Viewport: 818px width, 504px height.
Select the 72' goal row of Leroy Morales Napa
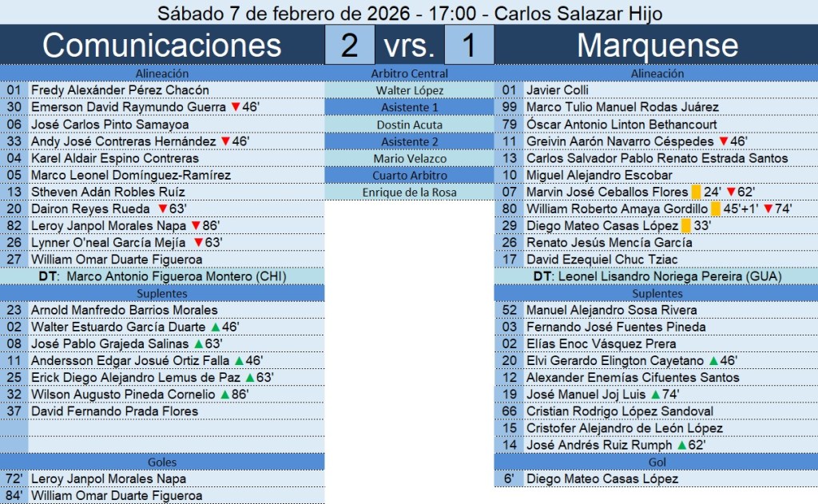point(163,479)
